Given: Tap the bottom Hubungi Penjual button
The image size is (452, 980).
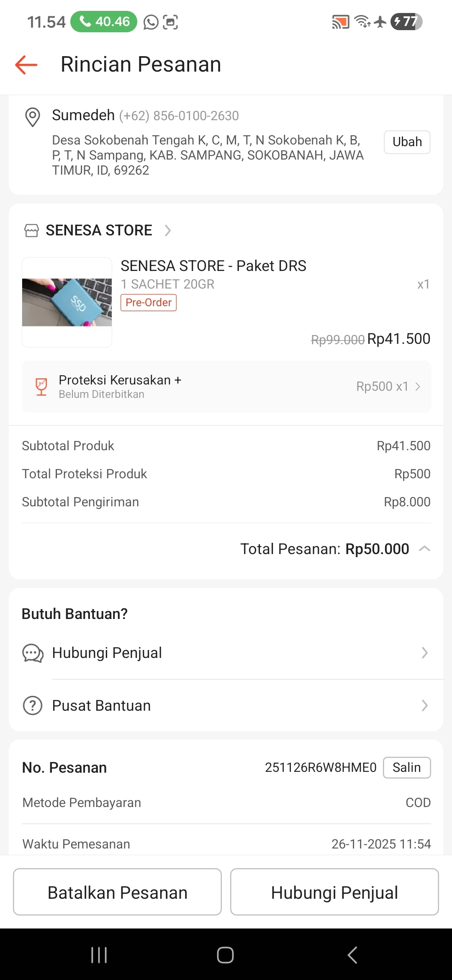Looking at the screenshot, I should point(334,892).
